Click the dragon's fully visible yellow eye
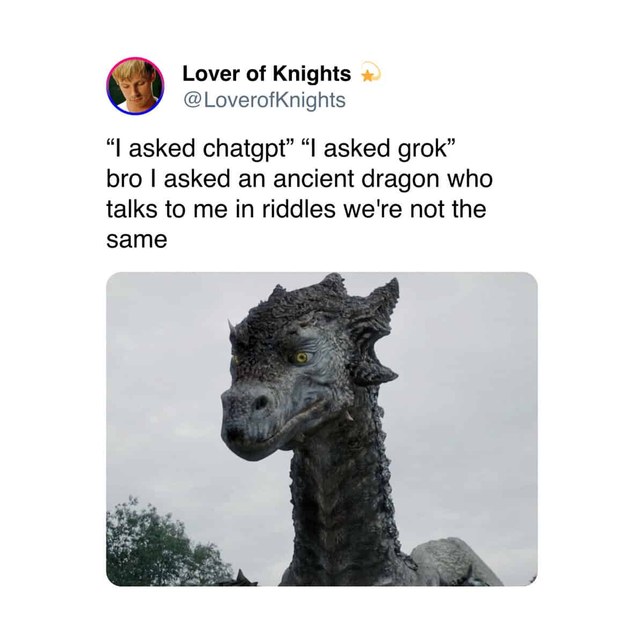This screenshot has width=644, height=644. point(302,357)
